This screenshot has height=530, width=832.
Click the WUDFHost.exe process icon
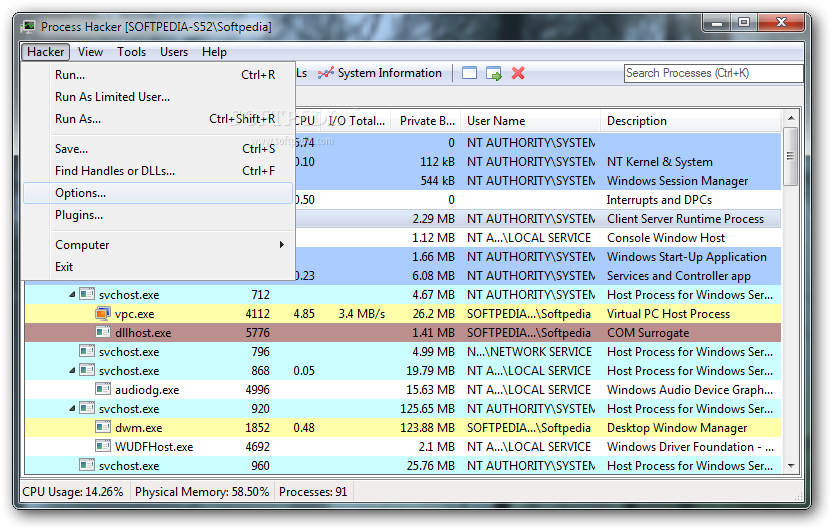point(103,447)
